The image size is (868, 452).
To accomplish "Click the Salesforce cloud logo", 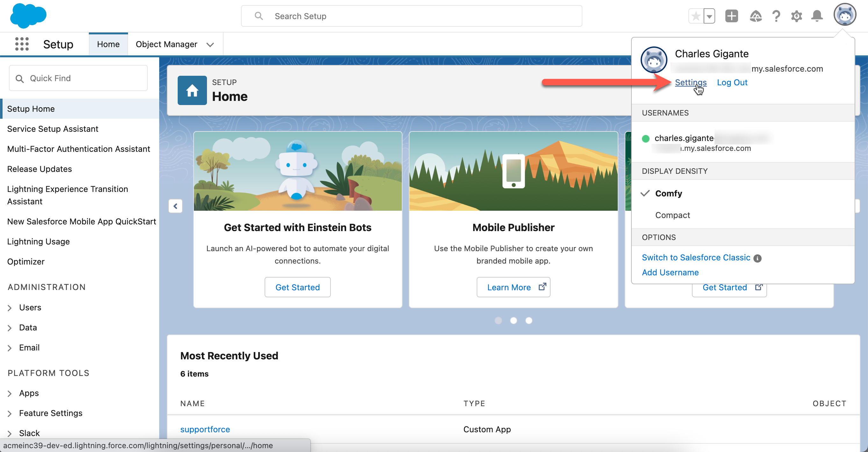I will (28, 16).
